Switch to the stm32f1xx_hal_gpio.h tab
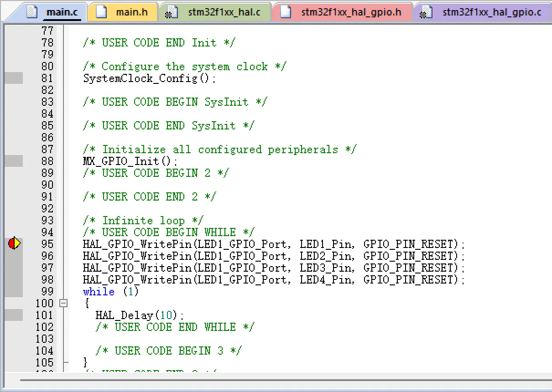Viewport: 552px width, 392px height. 351,12
